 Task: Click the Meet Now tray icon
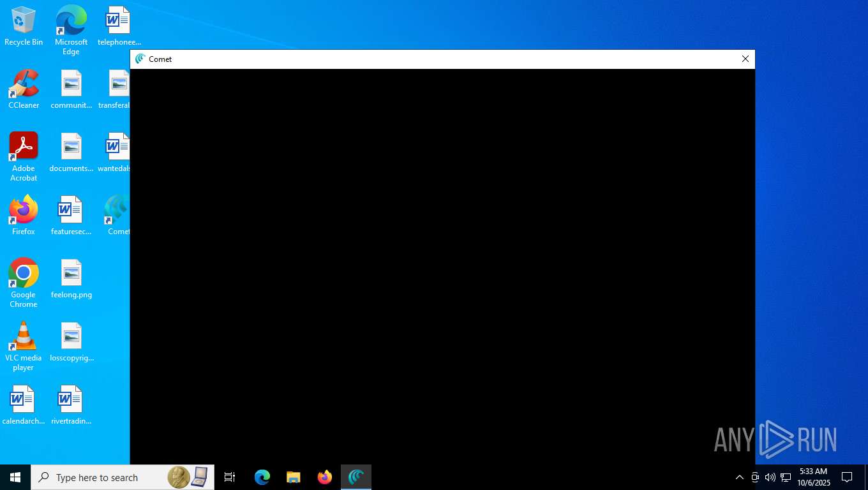click(x=755, y=477)
